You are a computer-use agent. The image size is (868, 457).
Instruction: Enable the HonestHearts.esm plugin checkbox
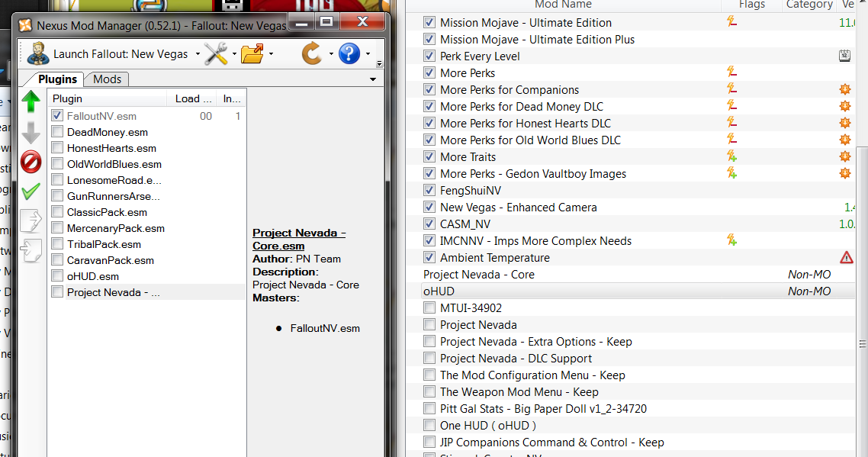[x=57, y=147]
